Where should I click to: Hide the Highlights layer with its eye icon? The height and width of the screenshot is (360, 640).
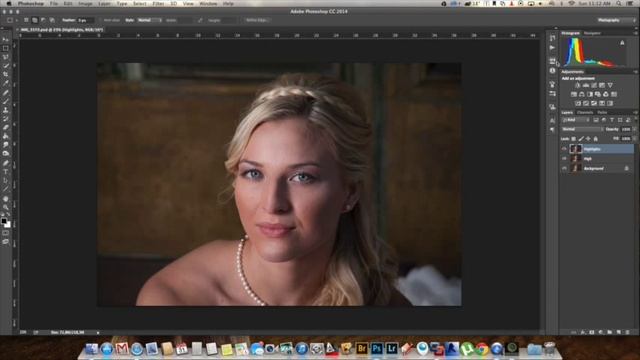(564, 149)
